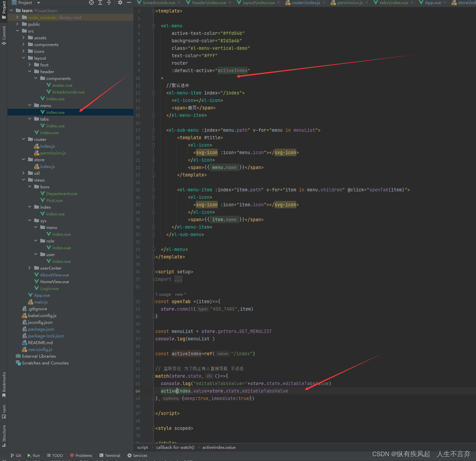The width and height of the screenshot is (476, 461).
Task: Select main.js in project tree
Action: click(x=41, y=302)
